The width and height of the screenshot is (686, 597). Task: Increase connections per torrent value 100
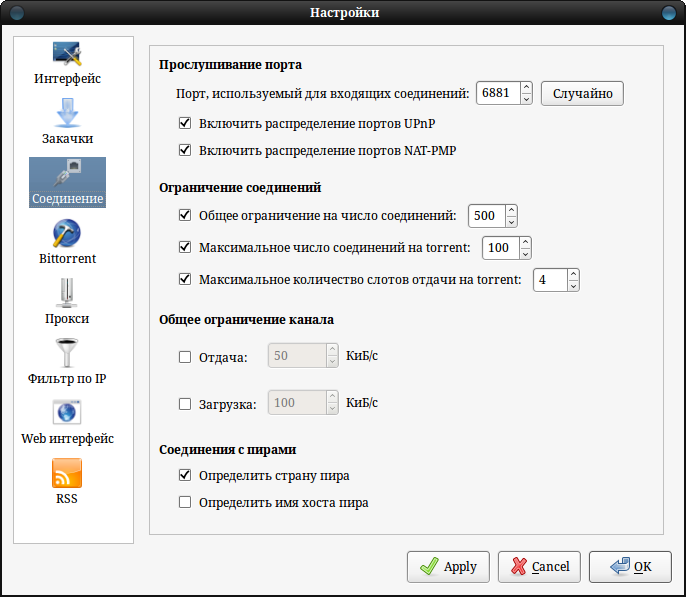[x=525, y=242]
